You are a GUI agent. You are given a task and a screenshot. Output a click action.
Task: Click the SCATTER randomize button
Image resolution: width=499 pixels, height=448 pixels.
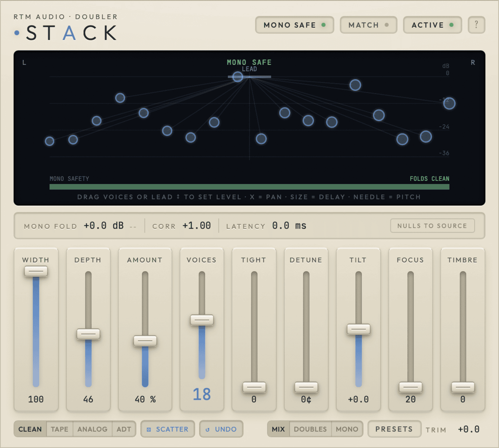pyautogui.click(x=168, y=429)
